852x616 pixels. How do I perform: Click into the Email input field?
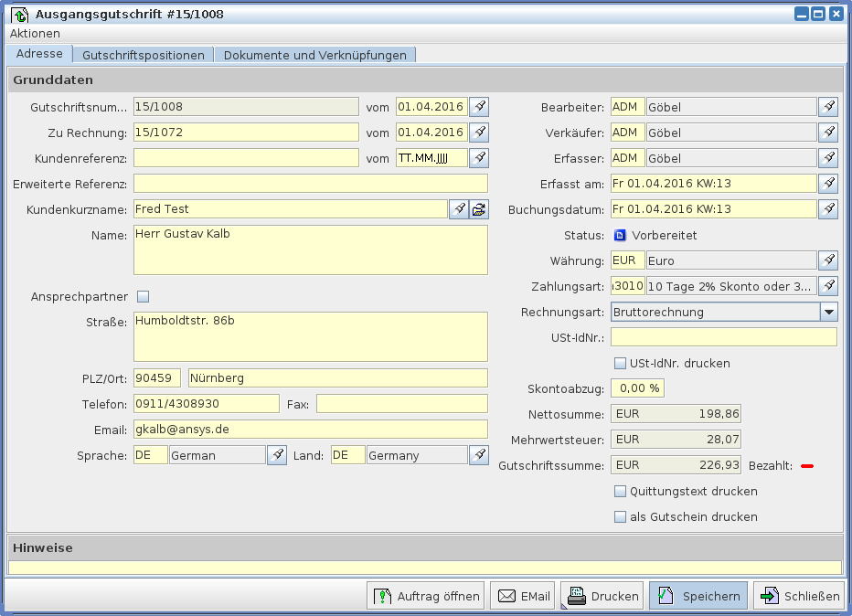(310, 430)
